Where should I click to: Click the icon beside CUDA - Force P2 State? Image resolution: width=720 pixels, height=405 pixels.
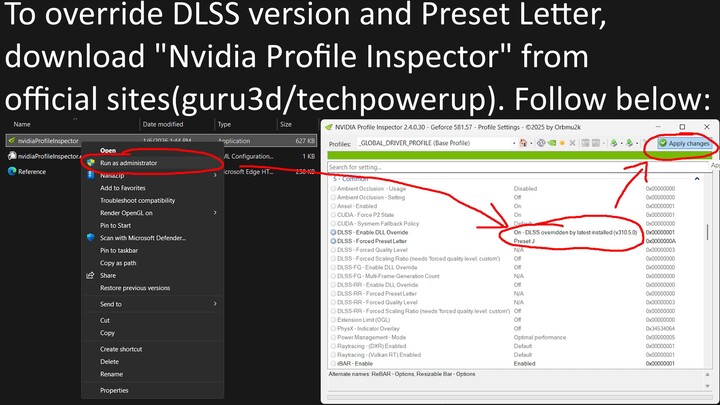(333, 215)
